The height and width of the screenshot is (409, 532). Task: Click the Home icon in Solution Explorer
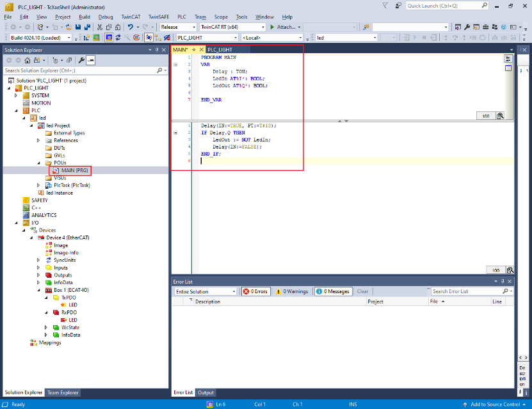tap(28, 60)
